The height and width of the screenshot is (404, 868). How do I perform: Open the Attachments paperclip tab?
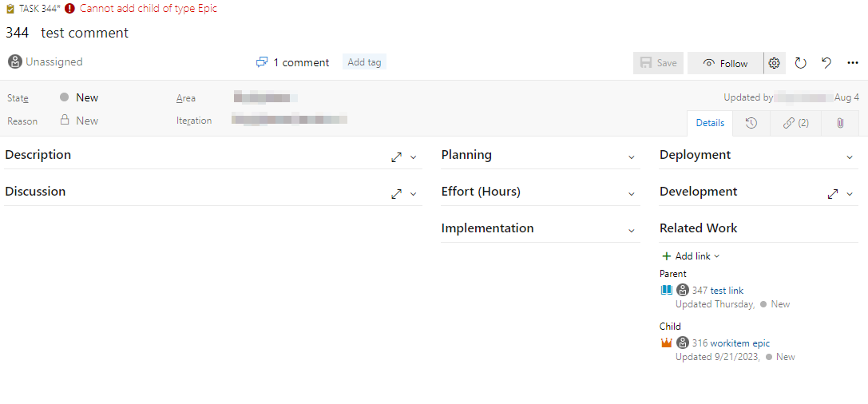840,123
